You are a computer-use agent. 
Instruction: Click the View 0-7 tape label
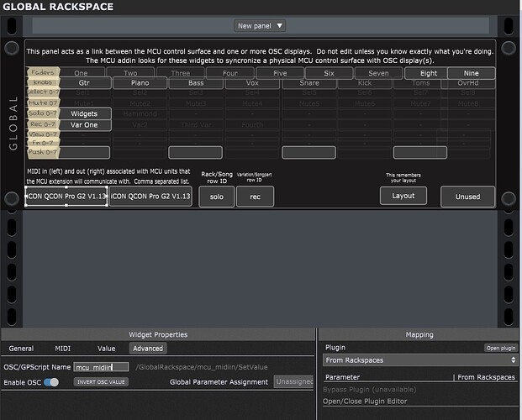tap(43, 134)
